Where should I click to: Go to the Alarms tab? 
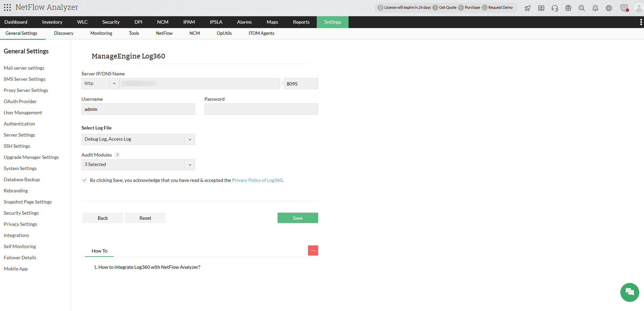[244, 22]
